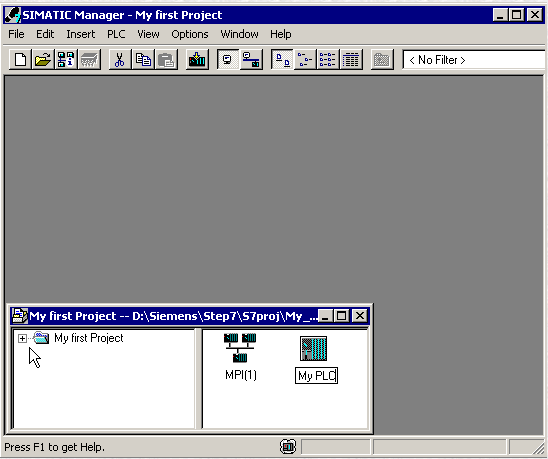Click the SIMATIC Manager icon in title bar

(x=13, y=15)
